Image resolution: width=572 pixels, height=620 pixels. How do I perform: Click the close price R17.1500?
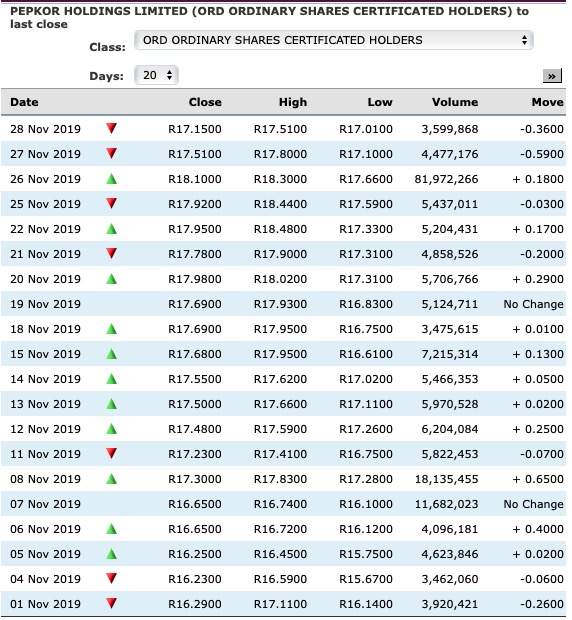point(195,129)
